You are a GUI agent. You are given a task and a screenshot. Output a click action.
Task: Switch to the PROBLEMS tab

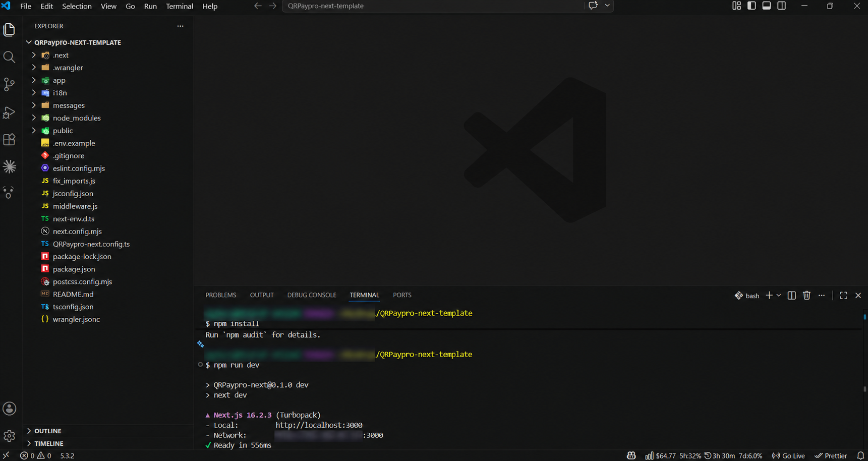click(221, 295)
